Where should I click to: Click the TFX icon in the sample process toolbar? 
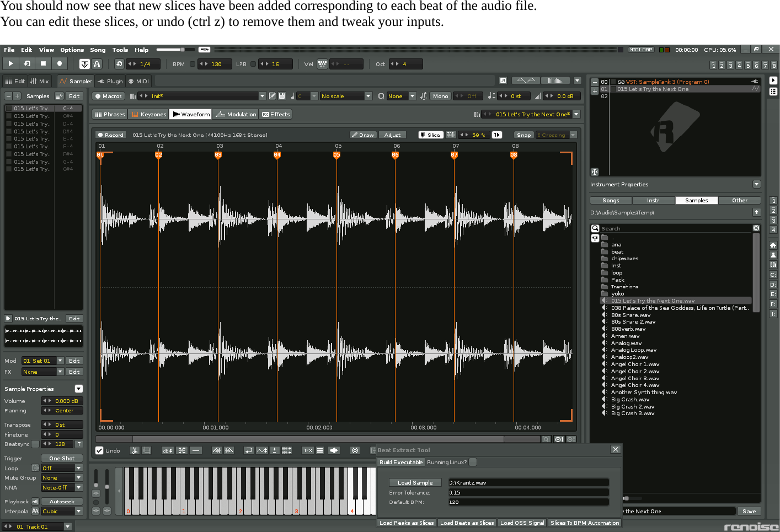(307, 450)
